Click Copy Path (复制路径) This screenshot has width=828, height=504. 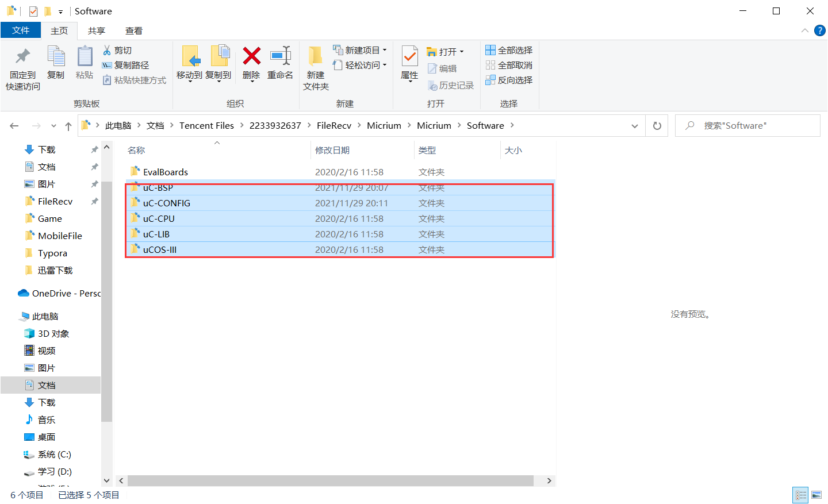tap(125, 66)
